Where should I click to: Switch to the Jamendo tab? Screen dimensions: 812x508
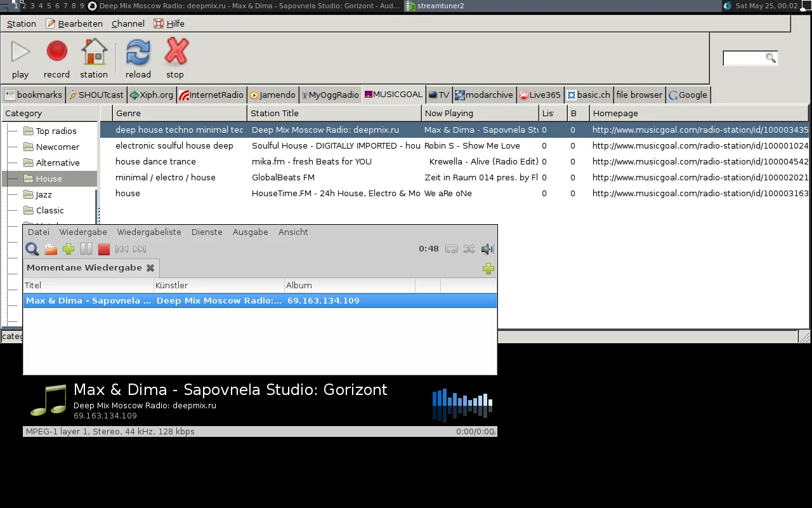click(273, 95)
